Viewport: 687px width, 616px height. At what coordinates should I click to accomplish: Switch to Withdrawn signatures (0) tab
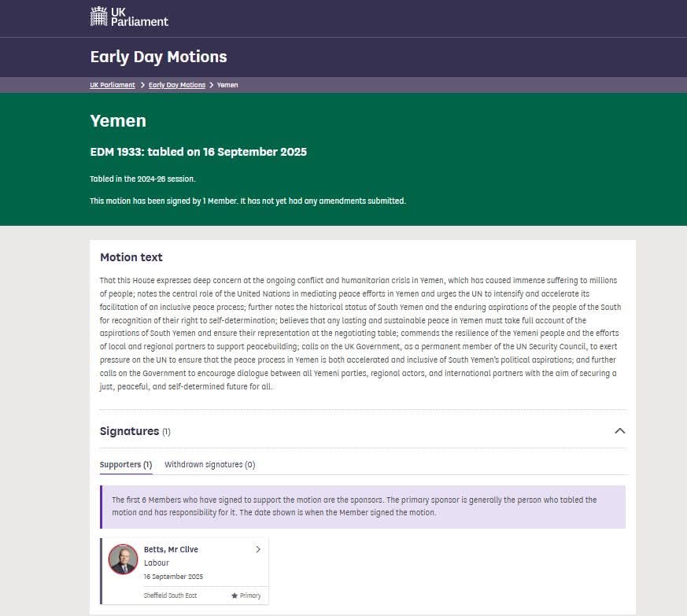(x=209, y=464)
